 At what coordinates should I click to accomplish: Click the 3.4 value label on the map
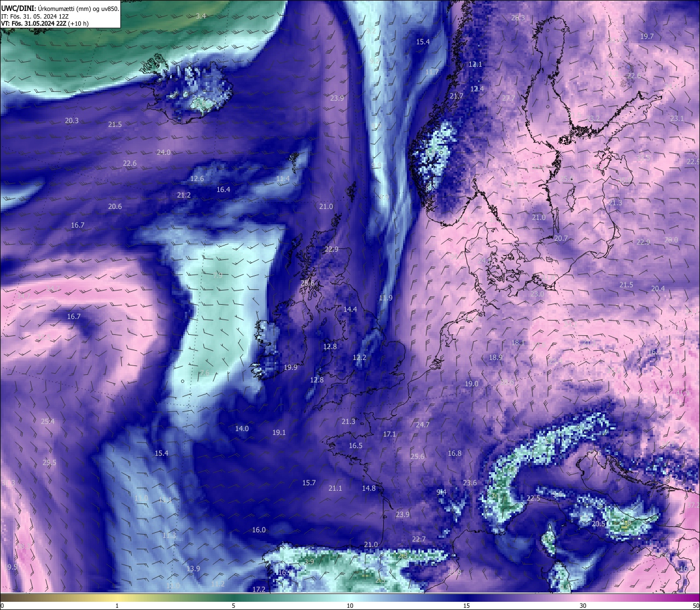201,16
